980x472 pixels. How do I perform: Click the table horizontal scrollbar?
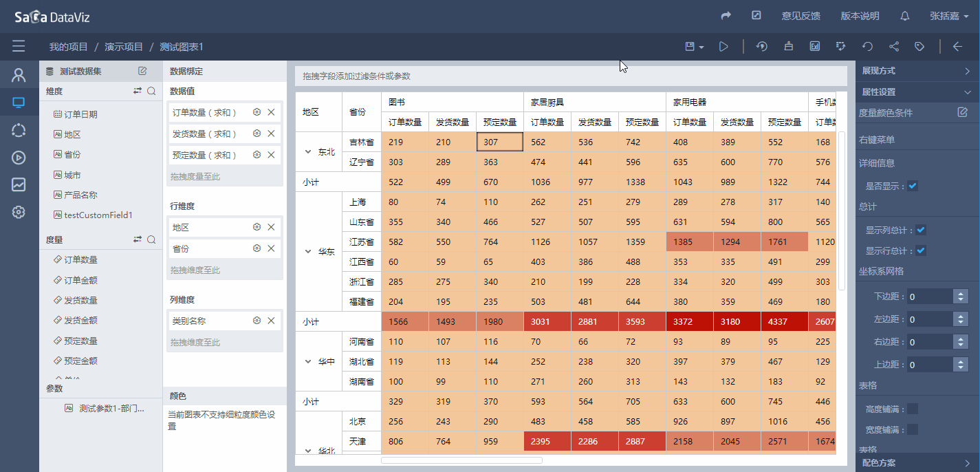click(x=461, y=460)
